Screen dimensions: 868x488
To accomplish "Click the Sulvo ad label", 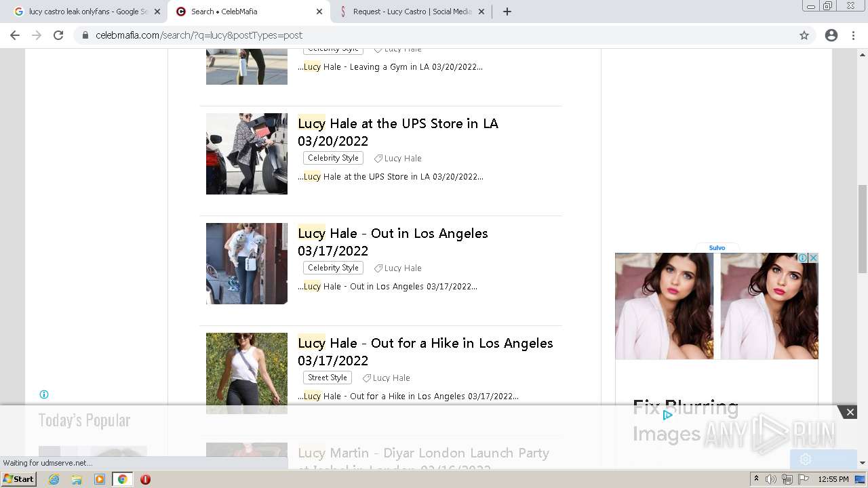I will click(717, 247).
